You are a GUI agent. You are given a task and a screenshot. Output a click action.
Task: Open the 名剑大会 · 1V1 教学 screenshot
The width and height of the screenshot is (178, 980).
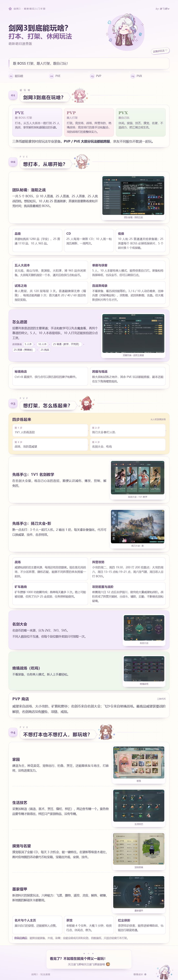coord(138,478)
